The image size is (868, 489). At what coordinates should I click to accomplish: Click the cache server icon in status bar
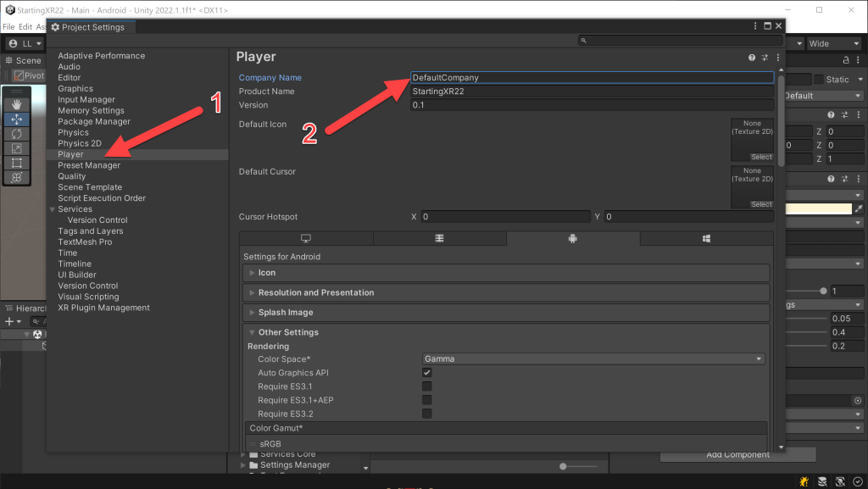pyautogui.click(x=822, y=481)
